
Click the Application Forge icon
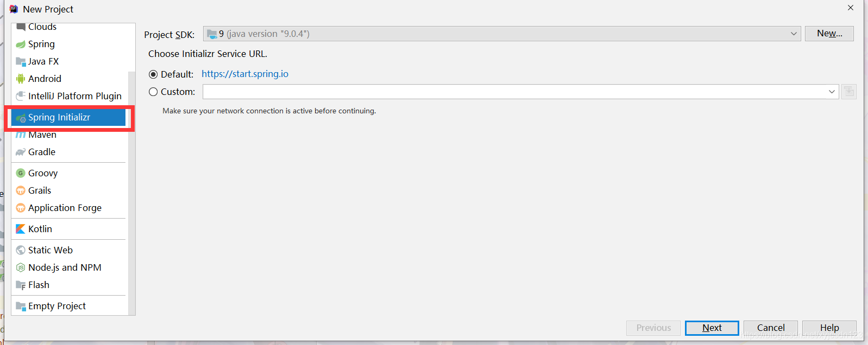(x=21, y=208)
